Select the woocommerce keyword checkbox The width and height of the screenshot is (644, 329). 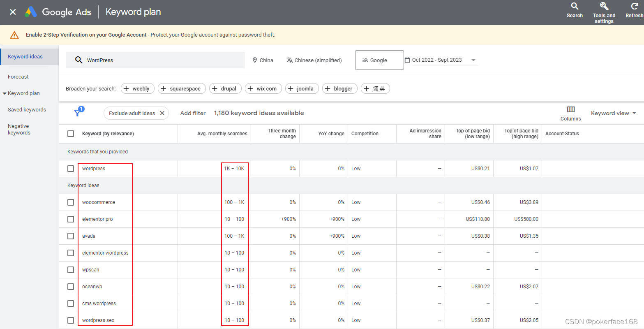tap(70, 202)
